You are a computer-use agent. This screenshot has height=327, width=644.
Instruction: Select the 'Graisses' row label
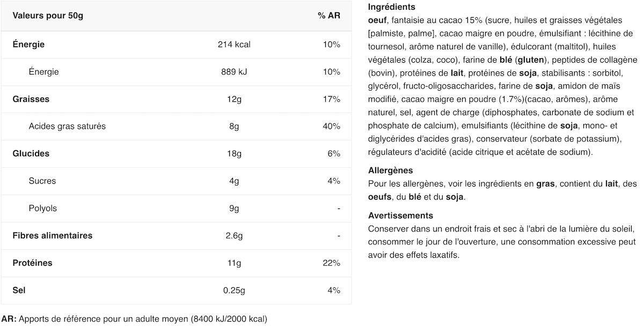pyautogui.click(x=31, y=99)
